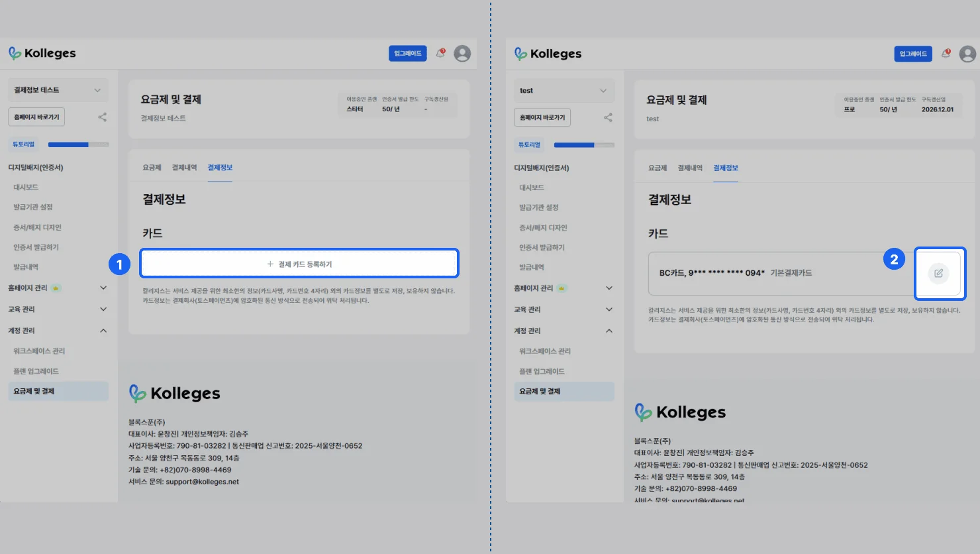Click the profile avatar in 결제정보 테스트 screen
Screen dimensions: 980x554
coord(462,54)
